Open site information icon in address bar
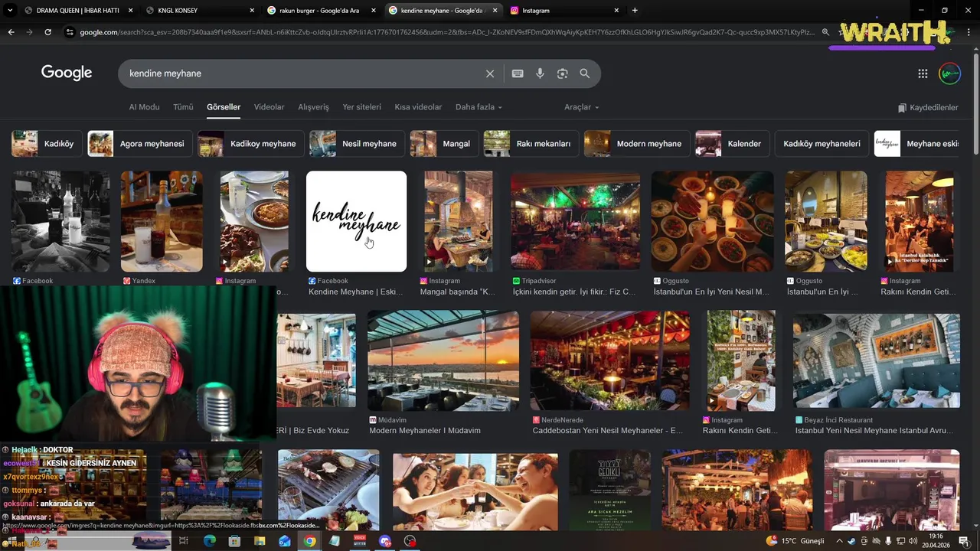This screenshot has height=551, width=980. click(70, 32)
